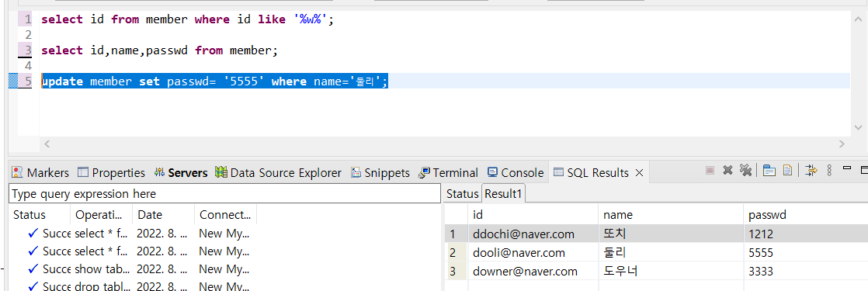Sort by the Operati... column header
This screenshot has height=291, width=868.
102,215
